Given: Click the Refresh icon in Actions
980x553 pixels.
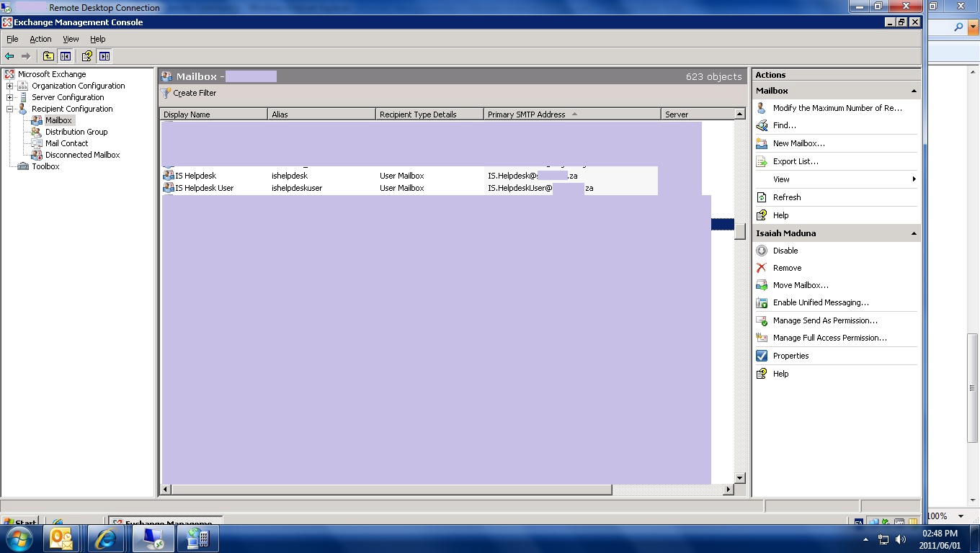Looking at the screenshot, I should [x=762, y=197].
